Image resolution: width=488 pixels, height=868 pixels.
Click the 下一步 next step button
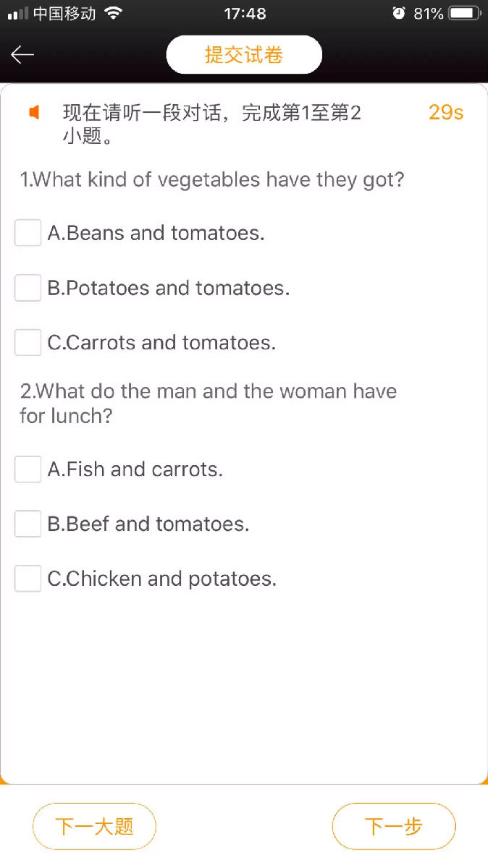394,826
